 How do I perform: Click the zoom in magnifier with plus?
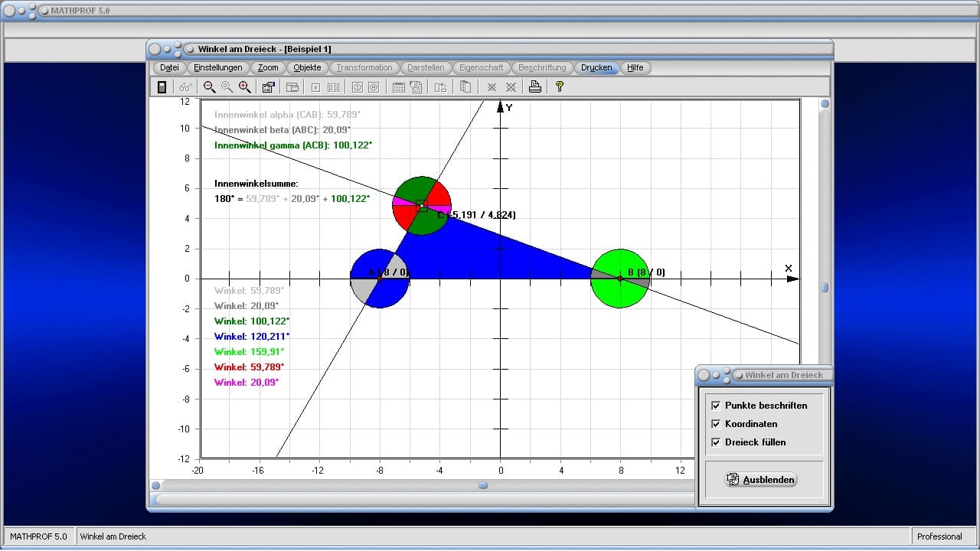point(244,87)
